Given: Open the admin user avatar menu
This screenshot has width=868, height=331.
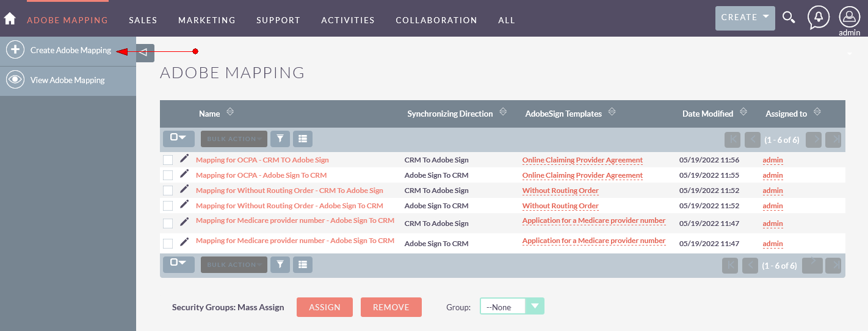Looking at the screenshot, I should tap(849, 17).
